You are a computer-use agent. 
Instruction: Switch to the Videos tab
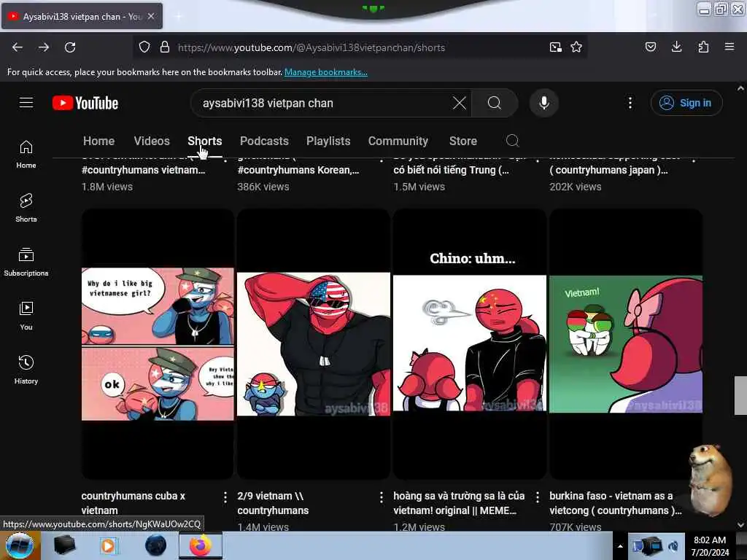(152, 141)
